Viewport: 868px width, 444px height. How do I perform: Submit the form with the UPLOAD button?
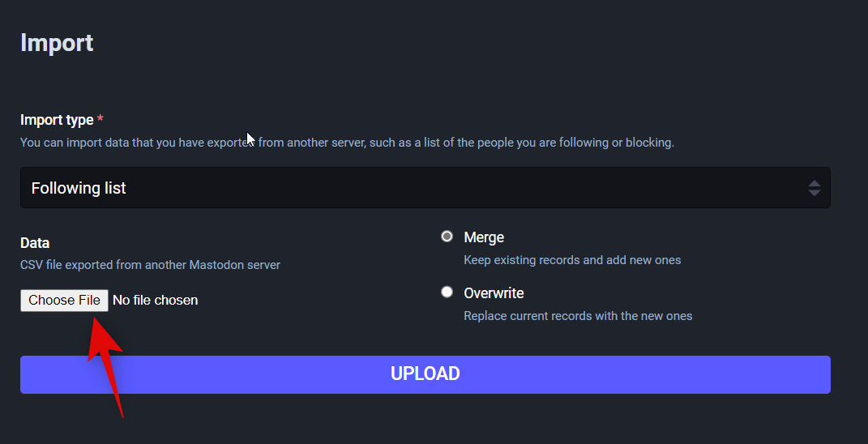pos(425,374)
